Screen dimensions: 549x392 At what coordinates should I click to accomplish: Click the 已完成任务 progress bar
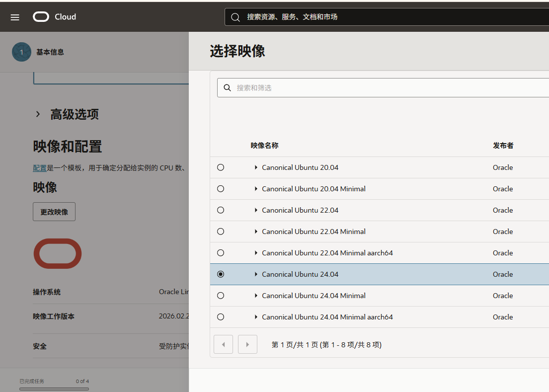(x=54, y=389)
